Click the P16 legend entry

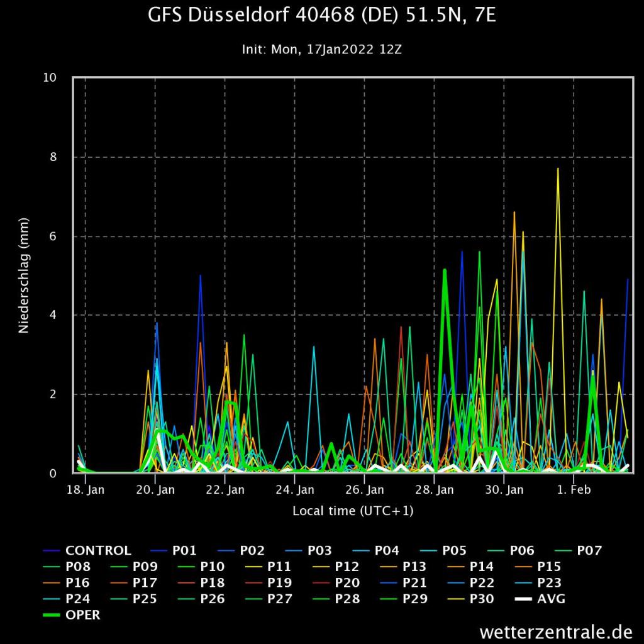[x=77, y=583]
